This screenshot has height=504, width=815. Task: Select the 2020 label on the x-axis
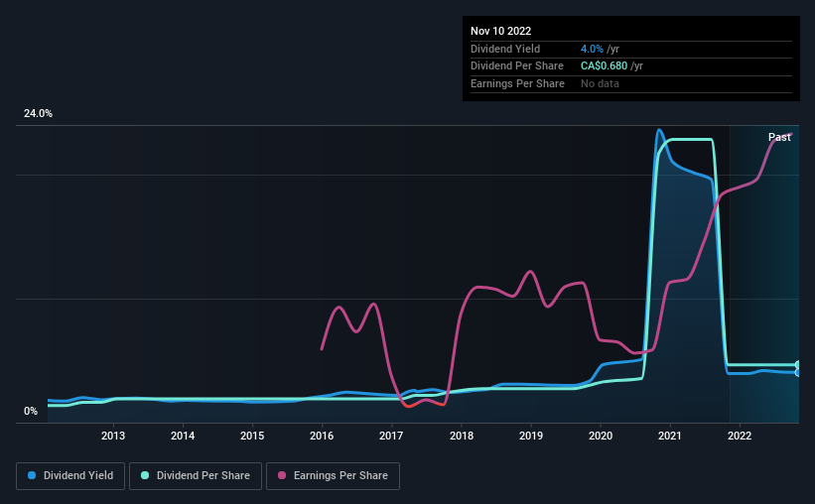tap(601, 436)
